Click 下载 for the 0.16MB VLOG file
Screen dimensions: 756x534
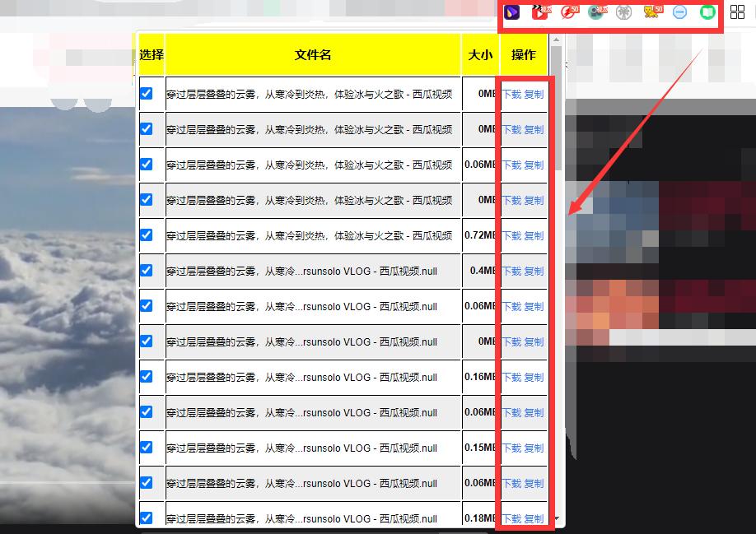point(512,377)
